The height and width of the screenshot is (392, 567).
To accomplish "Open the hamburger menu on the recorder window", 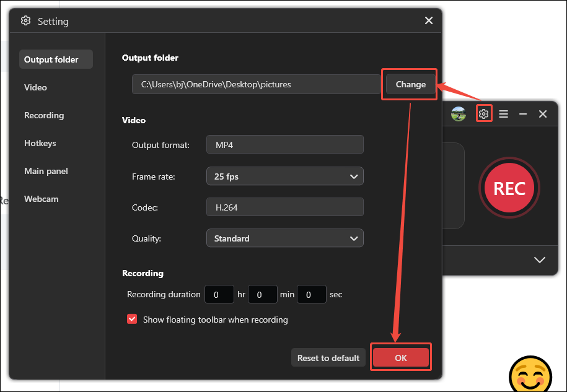I will (x=503, y=113).
